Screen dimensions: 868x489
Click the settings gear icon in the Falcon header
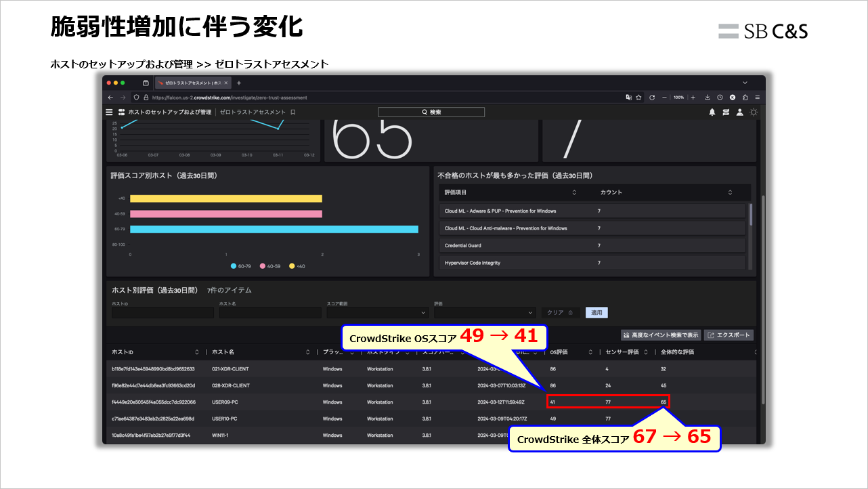753,112
